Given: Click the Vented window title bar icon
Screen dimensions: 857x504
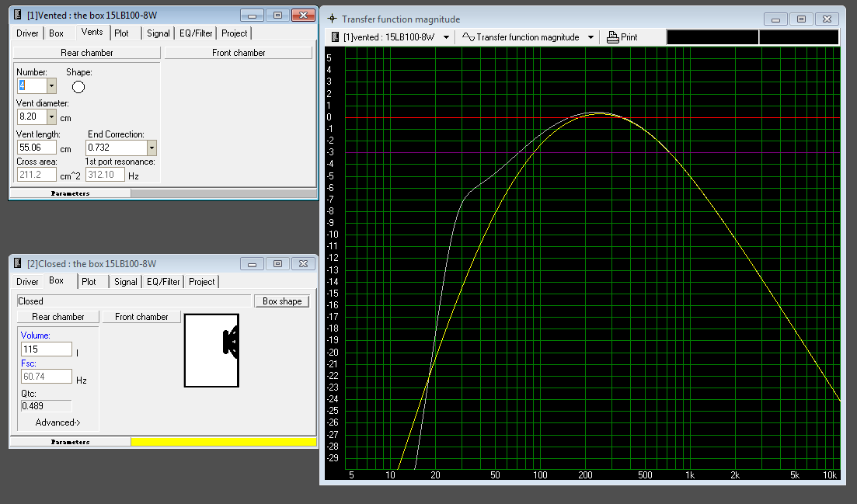Looking at the screenshot, I should (x=18, y=16).
